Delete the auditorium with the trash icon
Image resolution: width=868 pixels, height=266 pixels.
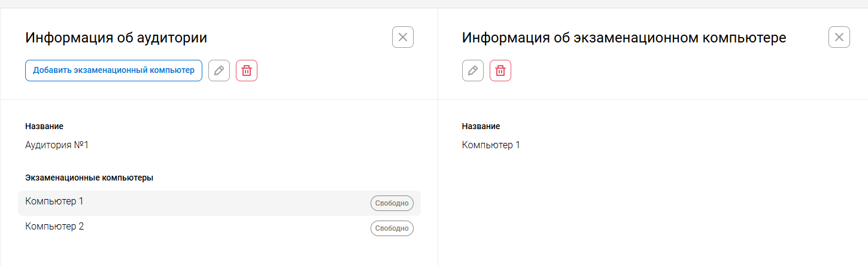pos(247,71)
